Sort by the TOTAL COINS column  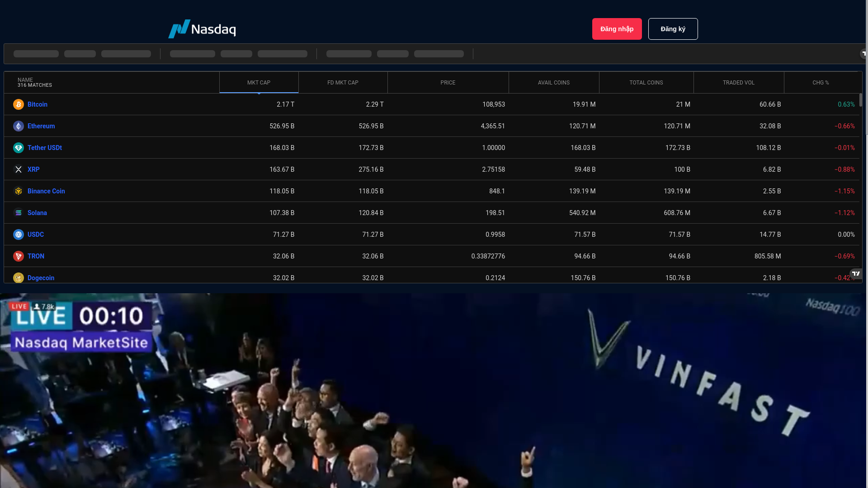[x=646, y=83]
